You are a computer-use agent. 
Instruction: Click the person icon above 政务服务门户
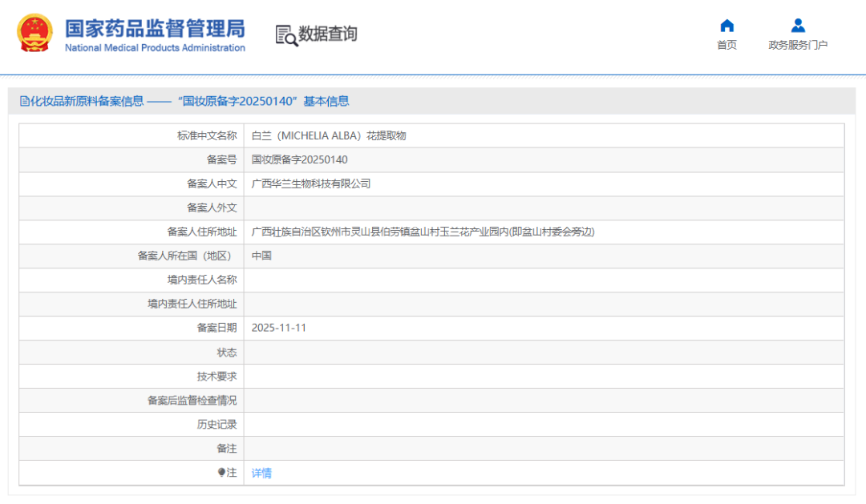(x=798, y=25)
